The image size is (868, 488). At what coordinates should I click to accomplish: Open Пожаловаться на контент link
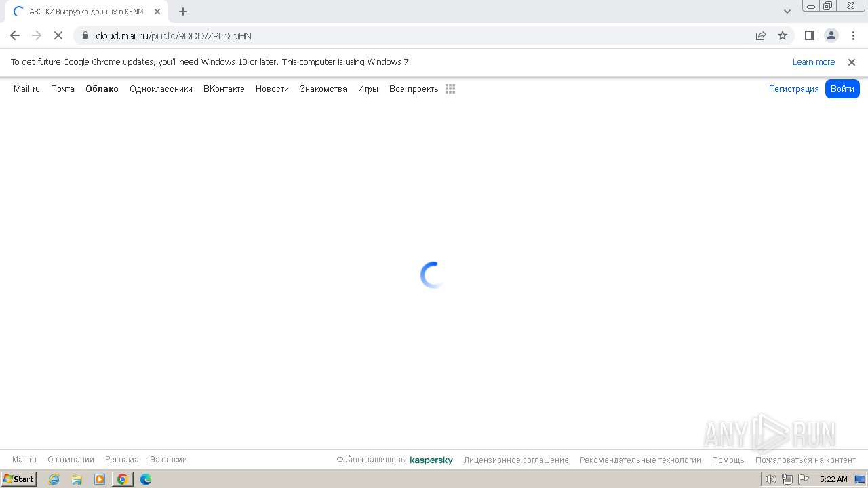click(806, 460)
